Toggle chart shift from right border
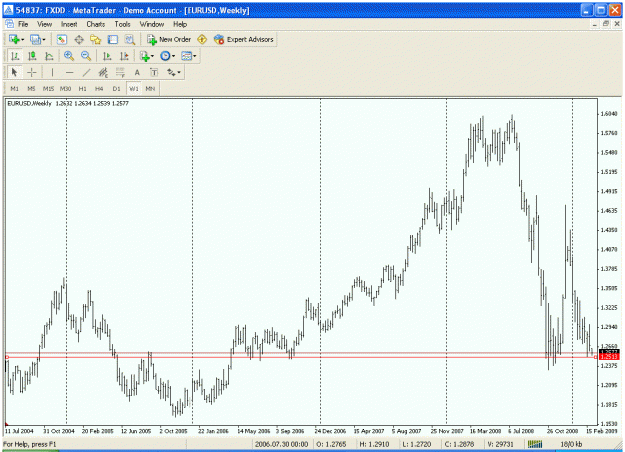Screen dimensions: 625x452 tap(124, 56)
